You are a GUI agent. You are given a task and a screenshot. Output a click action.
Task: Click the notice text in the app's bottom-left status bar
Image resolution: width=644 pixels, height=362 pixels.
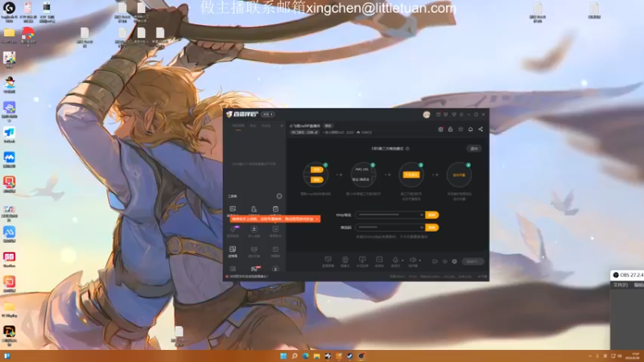click(249, 276)
